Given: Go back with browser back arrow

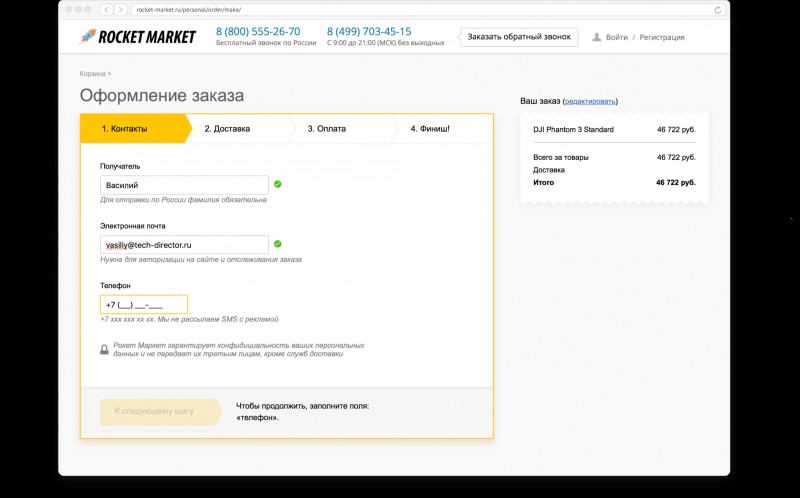Looking at the screenshot, I should point(106,9).
